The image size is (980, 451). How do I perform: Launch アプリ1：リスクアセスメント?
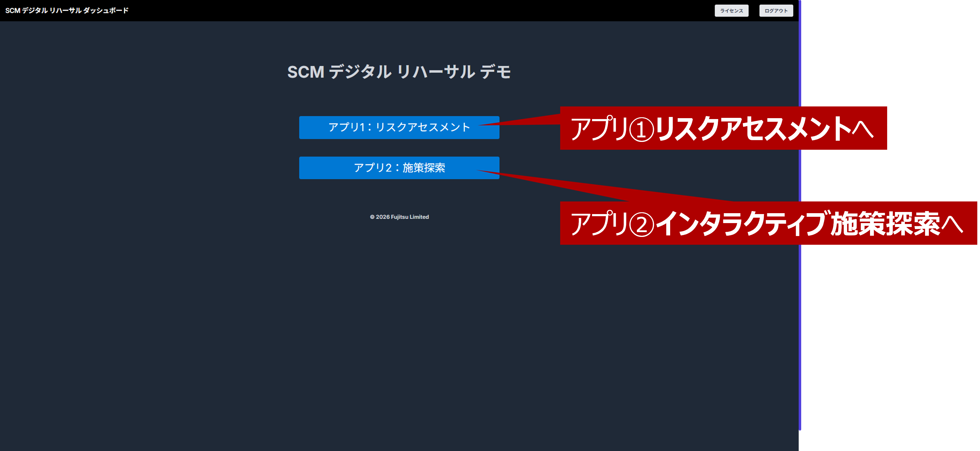click(399, 127)
